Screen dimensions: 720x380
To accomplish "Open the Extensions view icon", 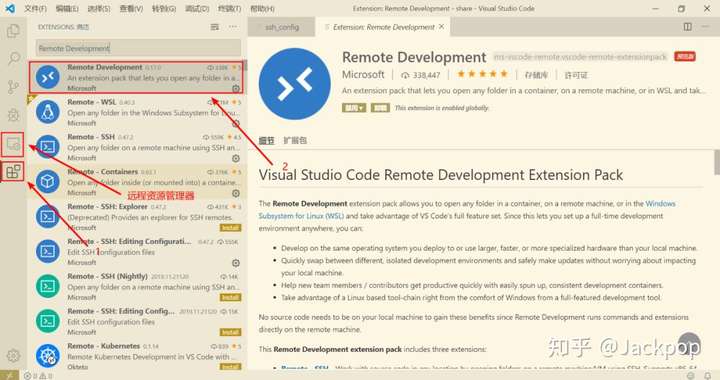I will coord(13,172).
